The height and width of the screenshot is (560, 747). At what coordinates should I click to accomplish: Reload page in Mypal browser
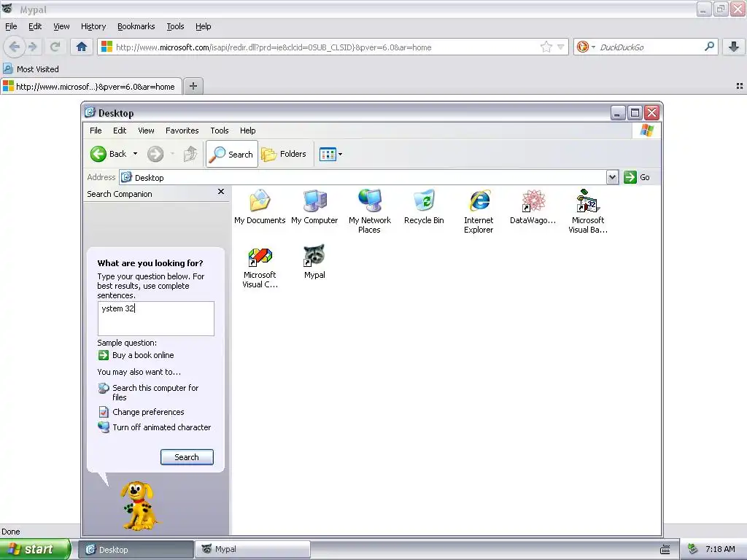click(55, 47)
